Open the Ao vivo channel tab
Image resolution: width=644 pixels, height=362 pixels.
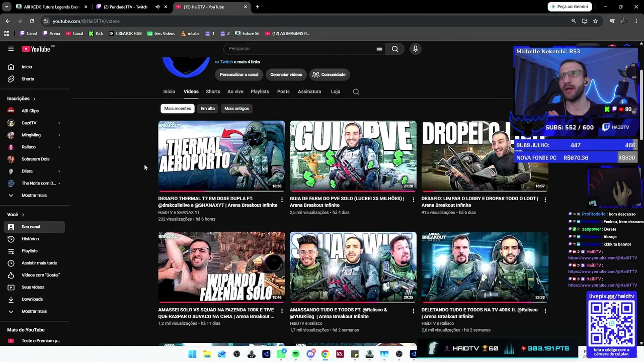[235, 92]
